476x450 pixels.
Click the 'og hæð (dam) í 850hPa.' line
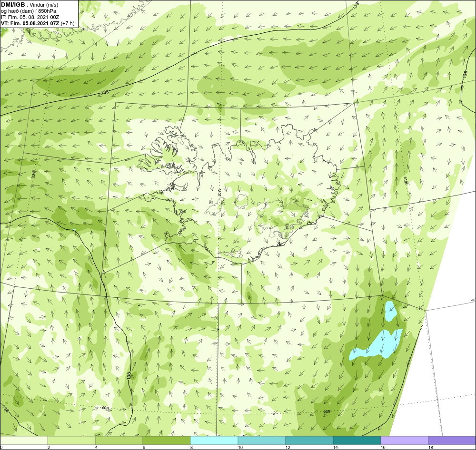(29, 11)
